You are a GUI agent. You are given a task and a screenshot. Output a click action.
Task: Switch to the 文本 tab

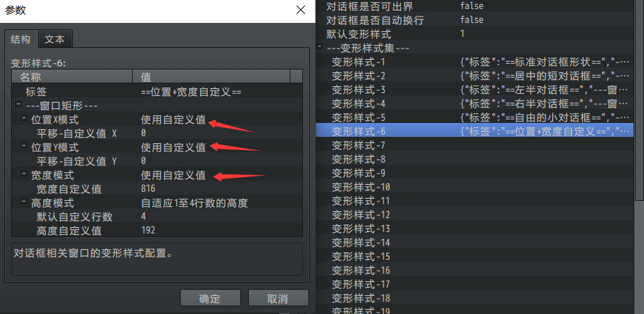coord(55,39)
